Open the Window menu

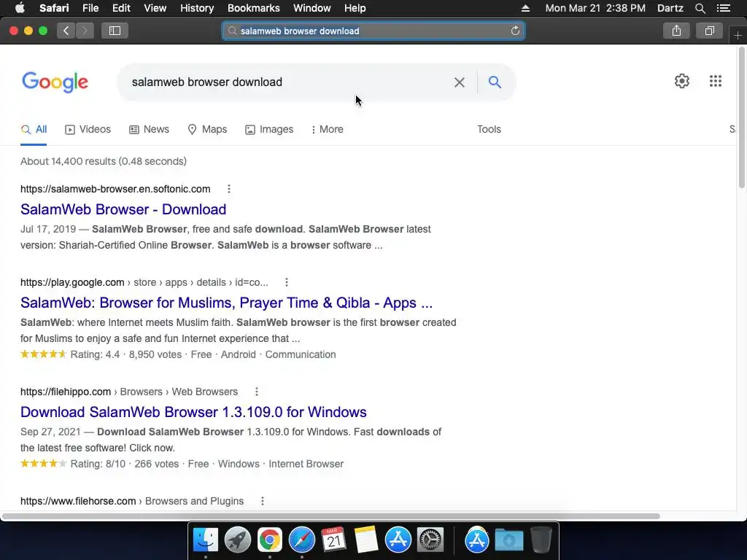pos(312,8)
